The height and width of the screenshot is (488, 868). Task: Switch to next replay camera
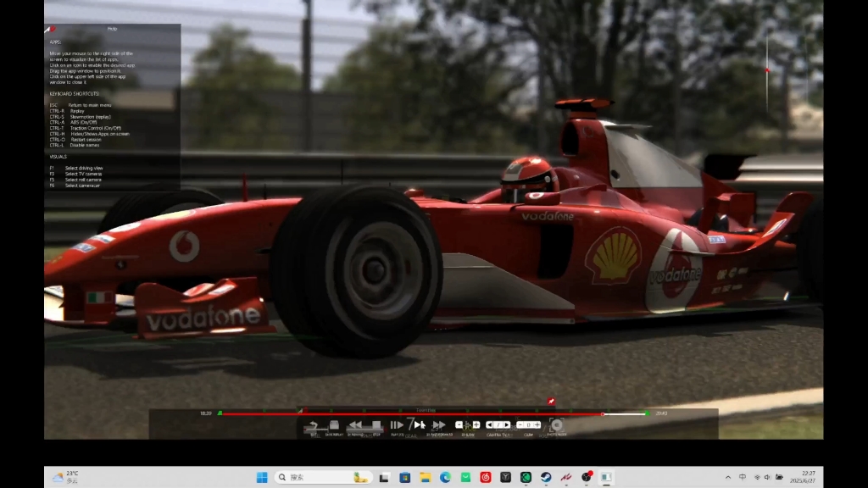[507, 425]
